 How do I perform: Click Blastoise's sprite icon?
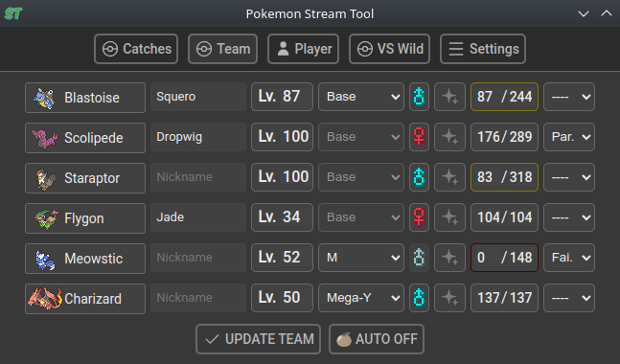[44, 98]
